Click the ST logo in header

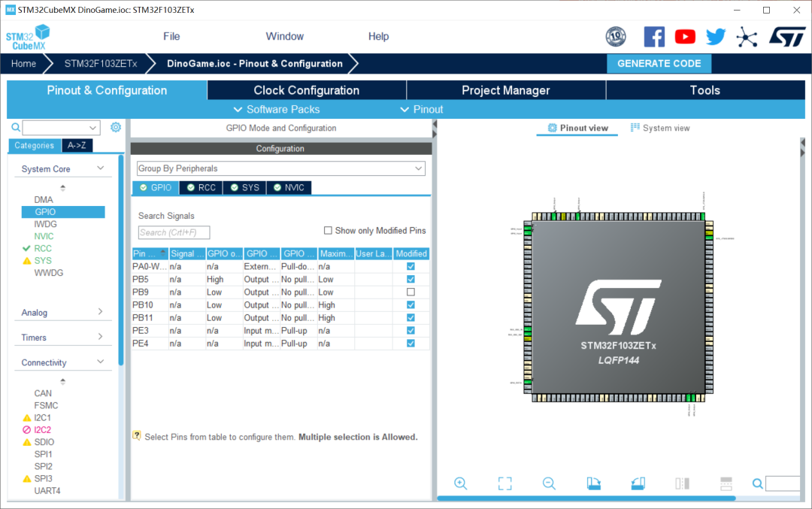coord(787,37)
